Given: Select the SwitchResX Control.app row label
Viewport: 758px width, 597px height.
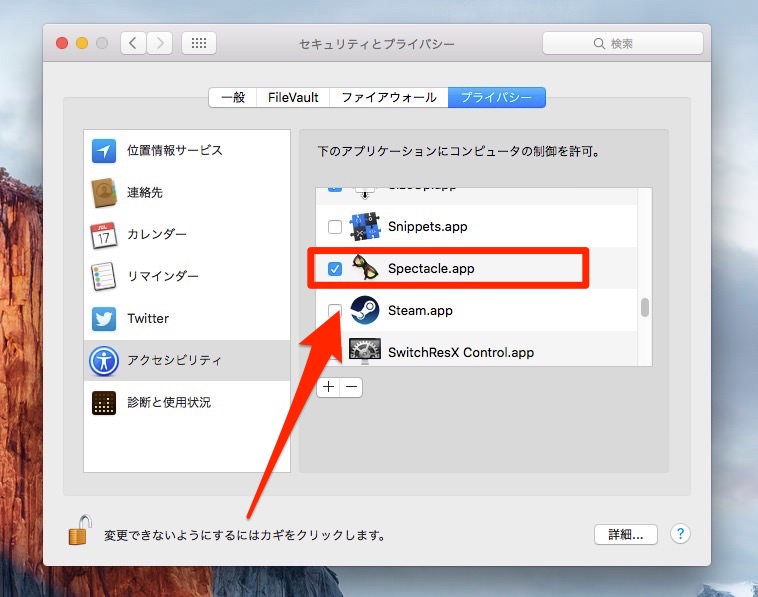Looking at the screenshot, I should tap(461, 352).
